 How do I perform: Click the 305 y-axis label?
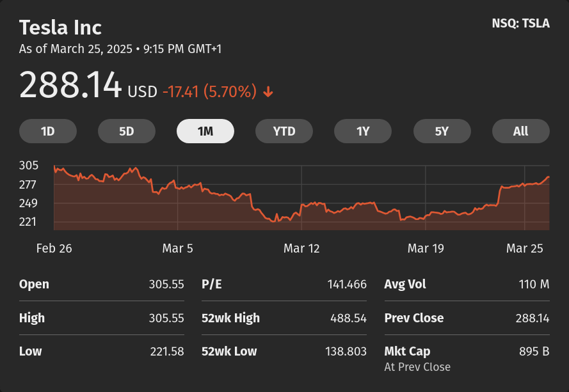pos(29,166)
